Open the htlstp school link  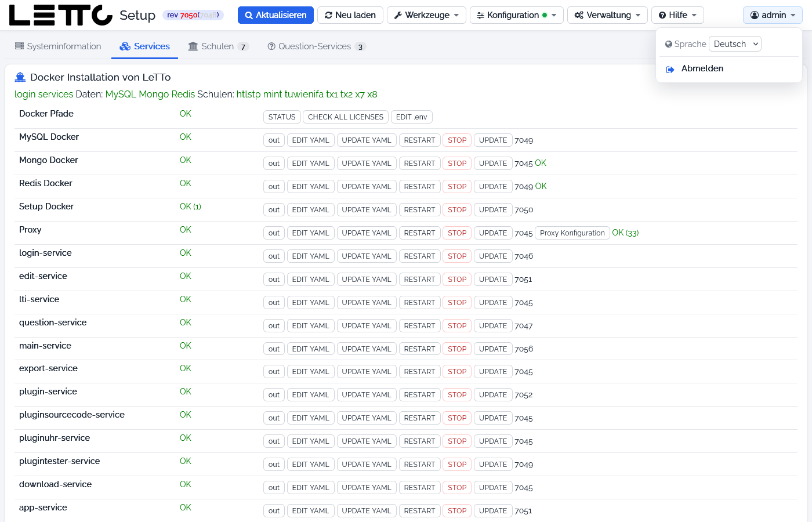(249, 94)
